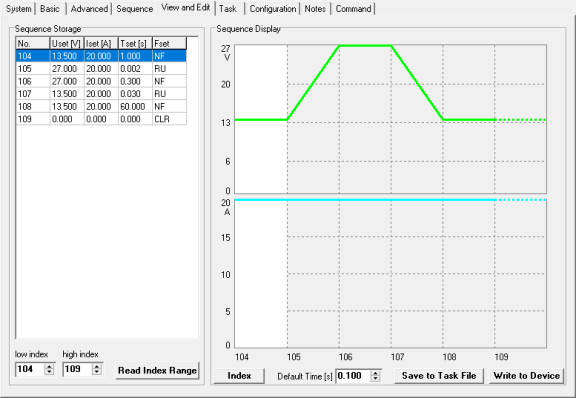Increase the high index spinner value
576x398 pixels.
pyautogui.click(x=97, y=366)
